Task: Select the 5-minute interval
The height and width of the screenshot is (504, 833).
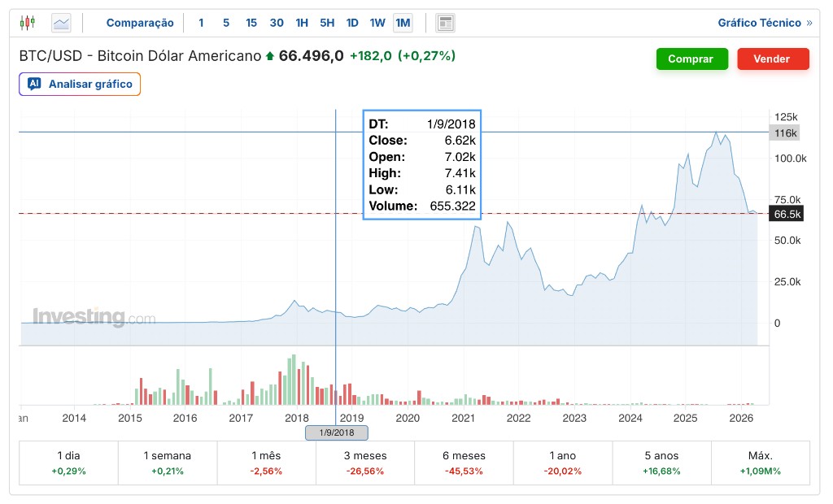Action: pyautogui.click(x=226, y=23)
